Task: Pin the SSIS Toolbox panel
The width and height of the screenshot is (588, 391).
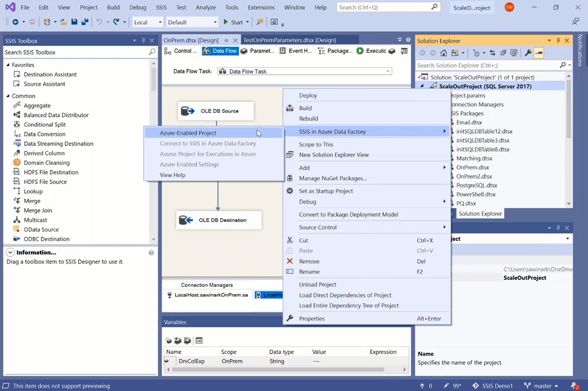Action: (143, 41)
